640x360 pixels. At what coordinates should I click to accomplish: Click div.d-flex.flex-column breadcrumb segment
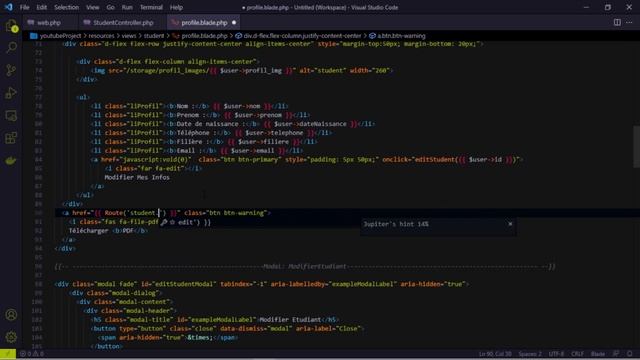click(x=302, y=36)
